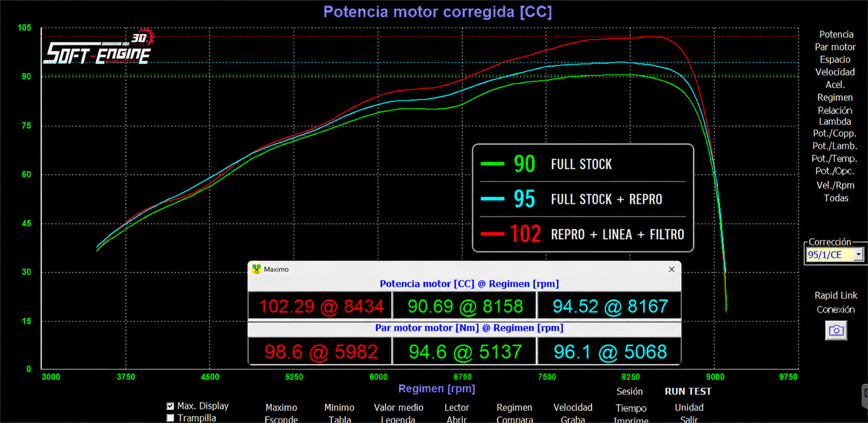Click the Unidad command at the bottom
Viewport: 868px width, 423px height.
689,408
